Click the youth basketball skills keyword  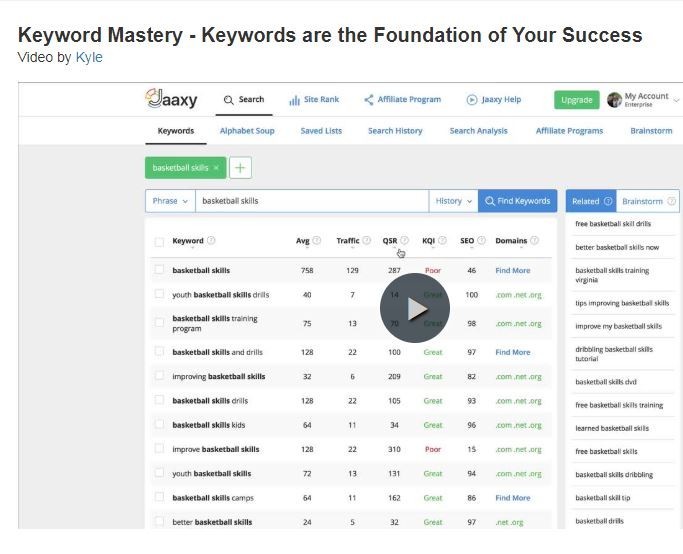(212, 473)
